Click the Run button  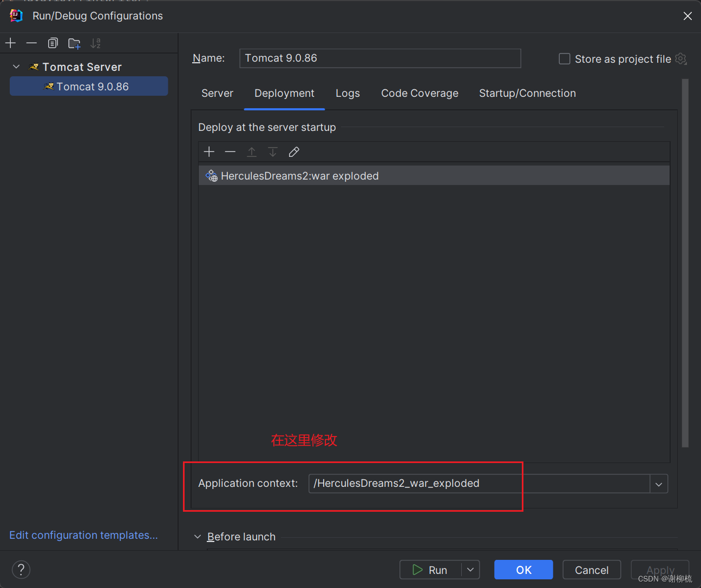pos(430,570)
